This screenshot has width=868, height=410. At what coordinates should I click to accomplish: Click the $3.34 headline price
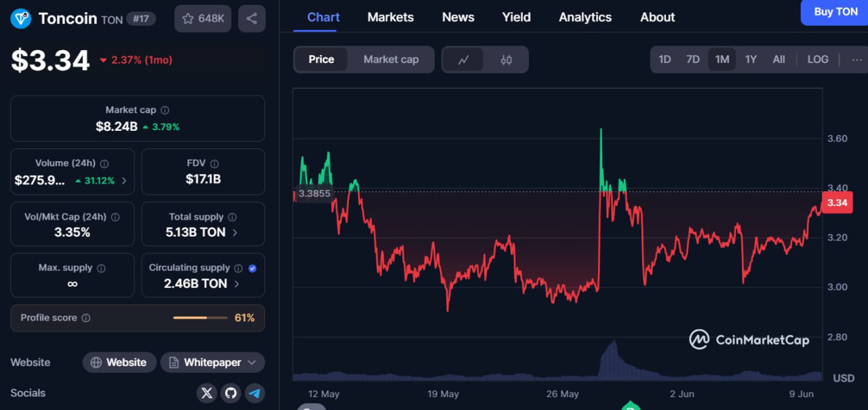click(50, 60)
